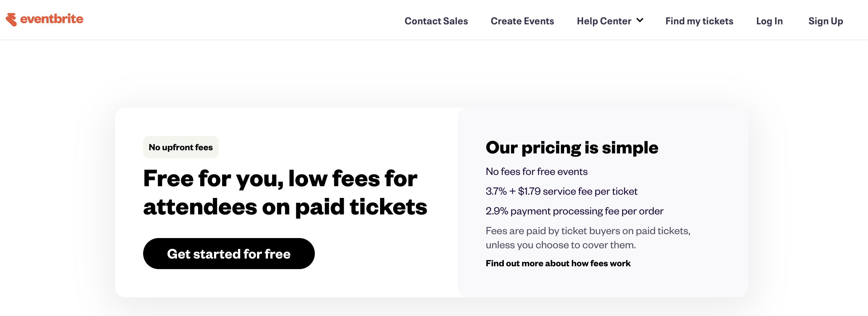This screenshot has height=316, width=868.
Task: Select Find my tickets in navigation
Action: 699,21
